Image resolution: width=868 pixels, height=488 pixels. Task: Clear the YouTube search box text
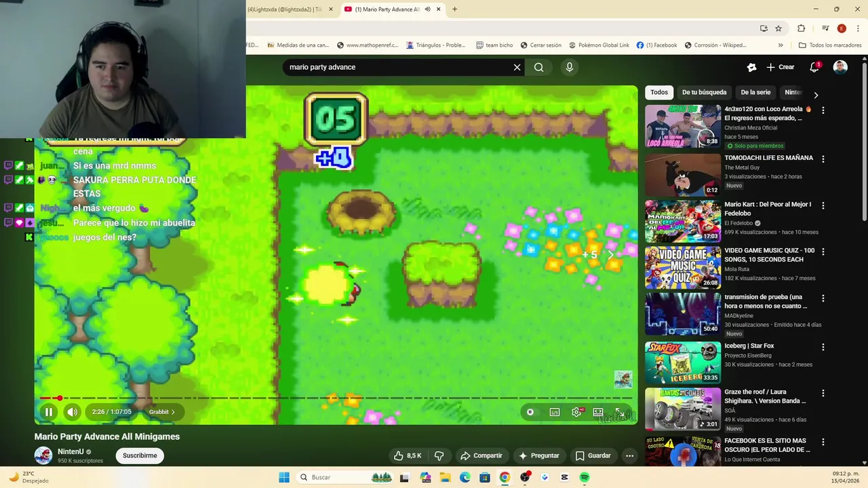(517, 67)
